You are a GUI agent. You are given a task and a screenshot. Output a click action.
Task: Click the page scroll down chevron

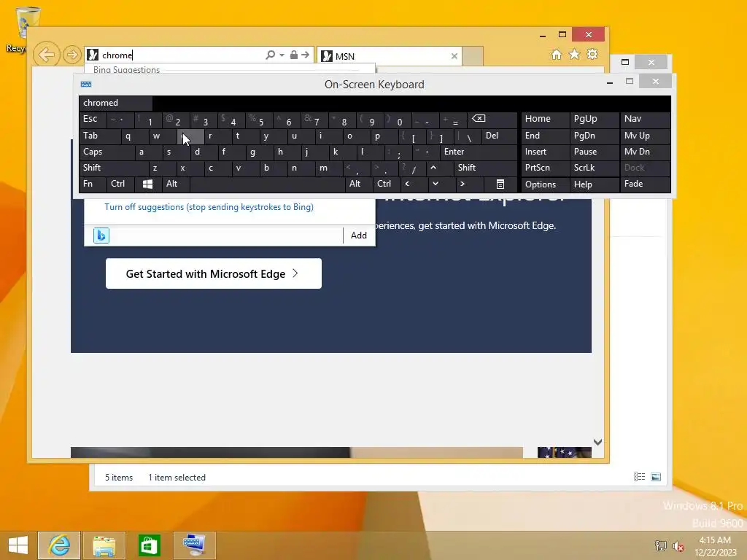[x=597, y=442]
